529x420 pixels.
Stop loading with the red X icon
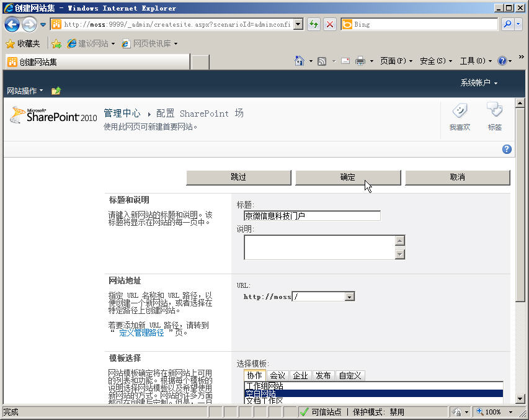click(330, 24)
